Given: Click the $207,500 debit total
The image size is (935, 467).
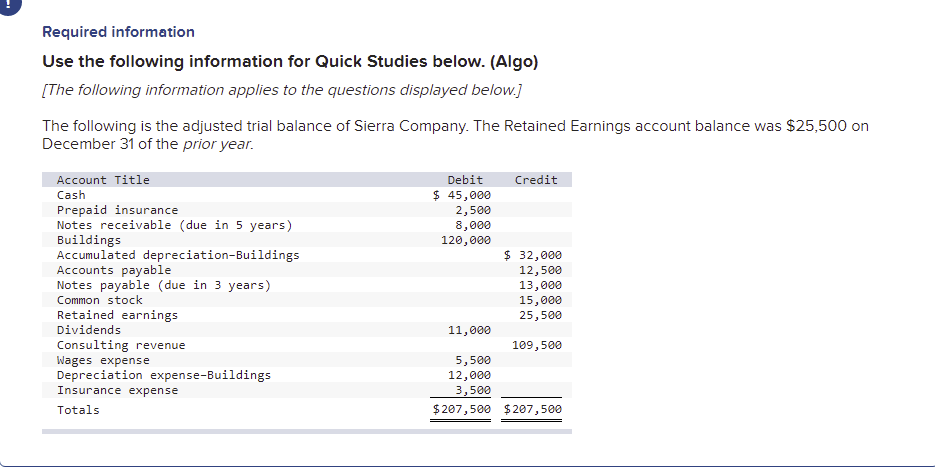Looking at the screenshot, I should point(462,409).
